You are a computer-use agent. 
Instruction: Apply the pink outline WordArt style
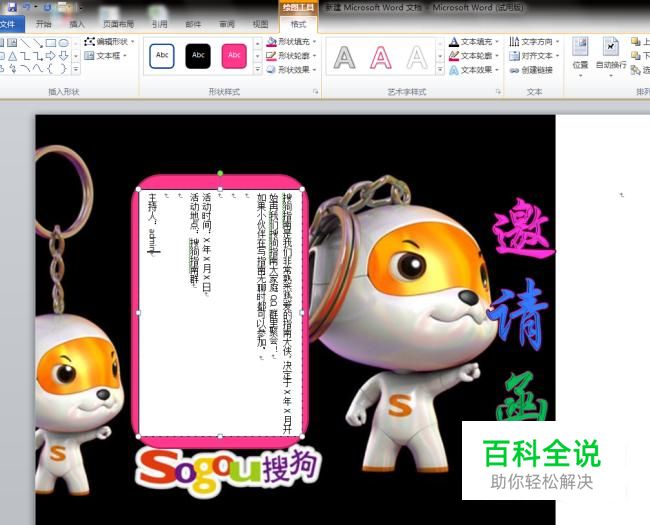click(x=381, y=57)
